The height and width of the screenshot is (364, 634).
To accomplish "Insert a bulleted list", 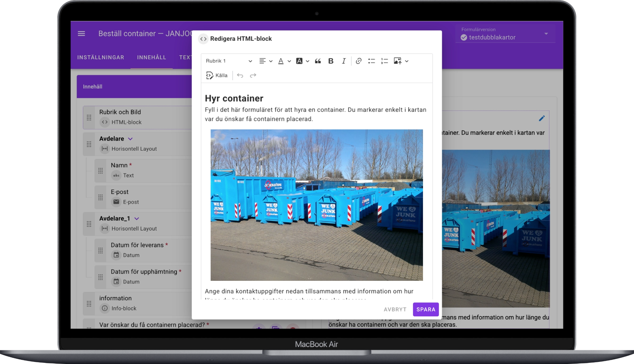I will pos(372,61).
